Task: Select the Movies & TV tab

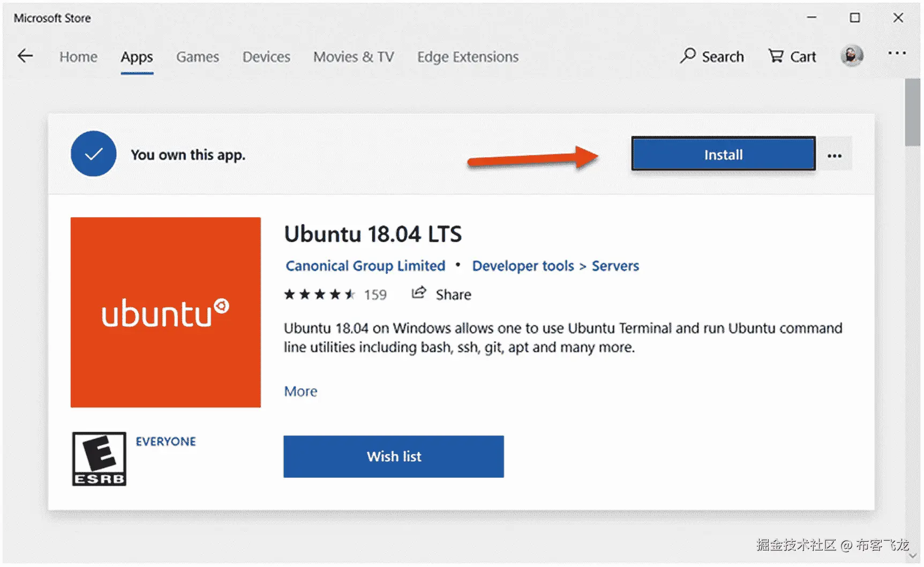Action: [354, 57]
